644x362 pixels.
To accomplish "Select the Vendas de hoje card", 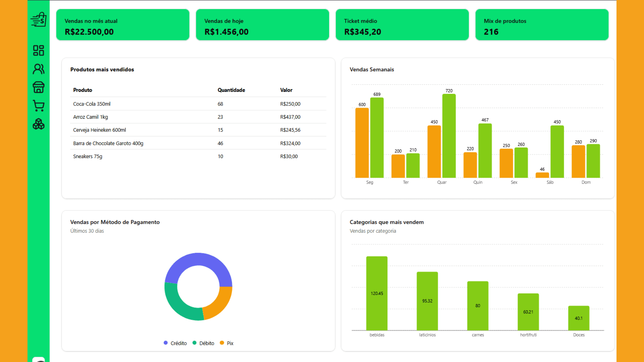I will (x=262, y=25).
